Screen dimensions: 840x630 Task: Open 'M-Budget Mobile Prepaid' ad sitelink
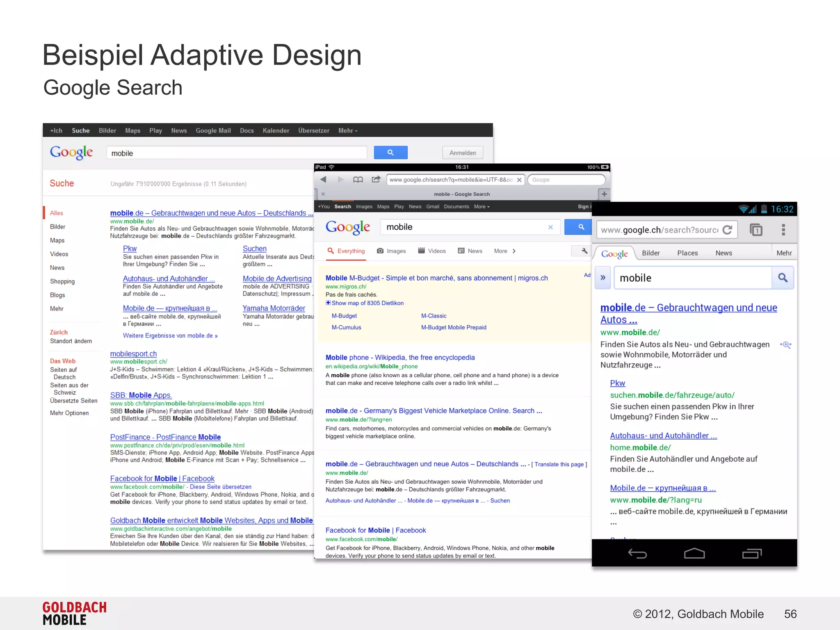454,327
